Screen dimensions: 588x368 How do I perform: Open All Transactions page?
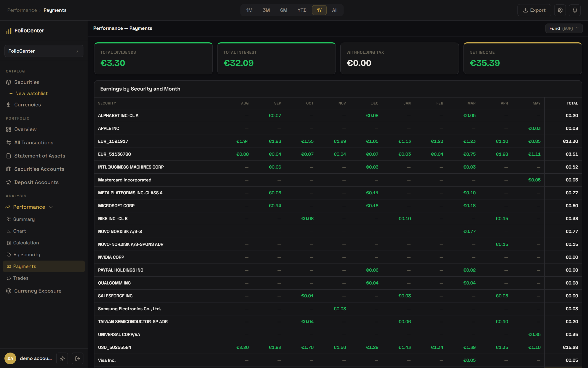tap(34, 143)
